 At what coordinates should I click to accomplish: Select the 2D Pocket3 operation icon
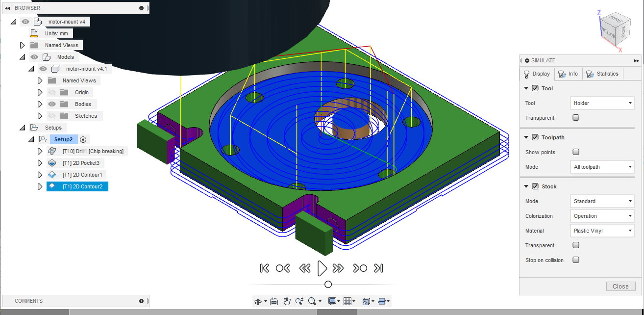click(x=52, y=162)
